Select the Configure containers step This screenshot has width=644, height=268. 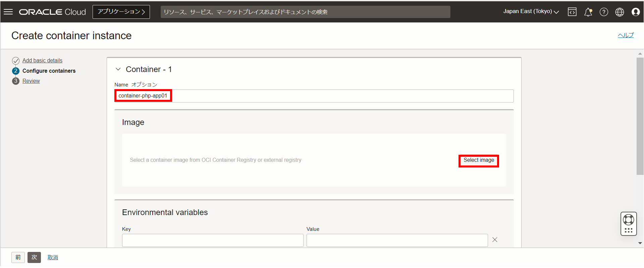pyautogui.click(x=49, y=71)
